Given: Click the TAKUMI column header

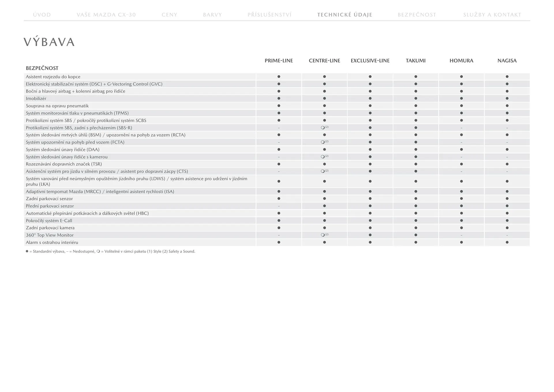Looking at the screenshot, I should click(415, 61).
